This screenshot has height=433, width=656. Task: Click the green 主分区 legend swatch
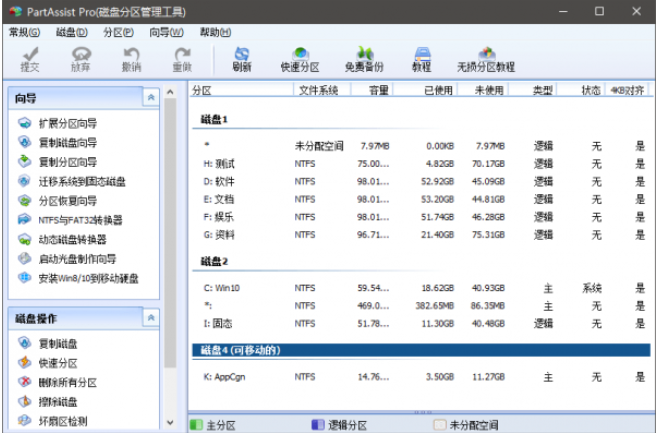coord(196,425)
